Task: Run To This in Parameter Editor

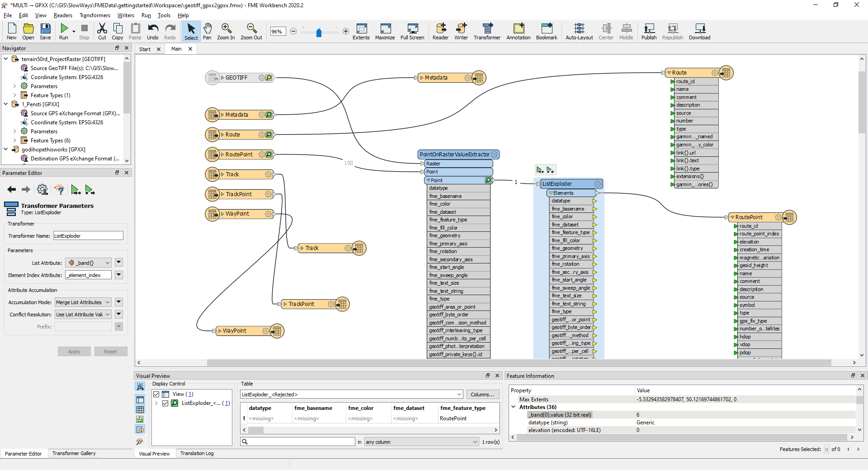Action: click(x=75, y=190)
